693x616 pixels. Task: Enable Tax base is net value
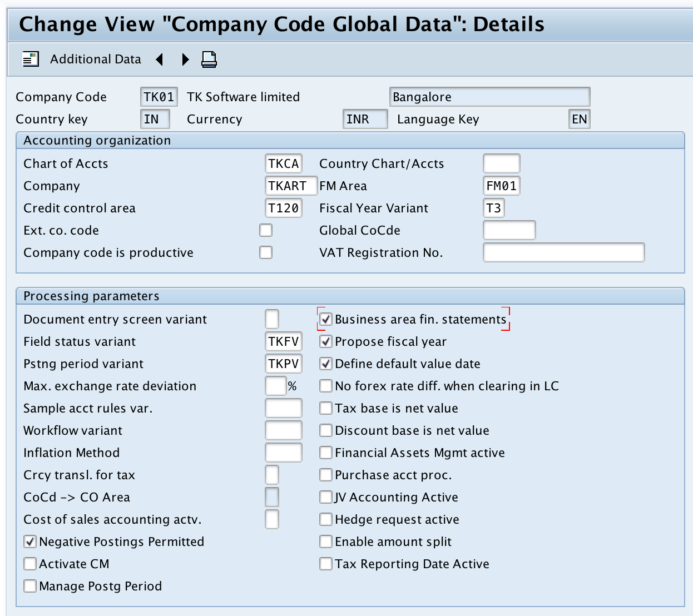coord(326,408)
